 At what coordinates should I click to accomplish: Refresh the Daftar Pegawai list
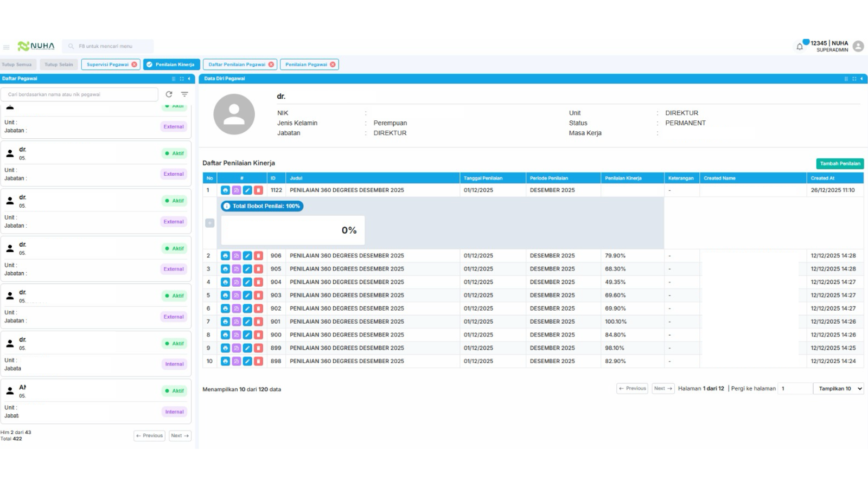[169, 94]
